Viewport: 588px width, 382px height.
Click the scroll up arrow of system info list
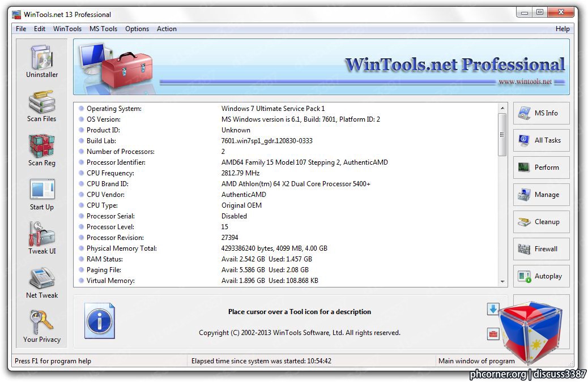click(x=502, y=108)
